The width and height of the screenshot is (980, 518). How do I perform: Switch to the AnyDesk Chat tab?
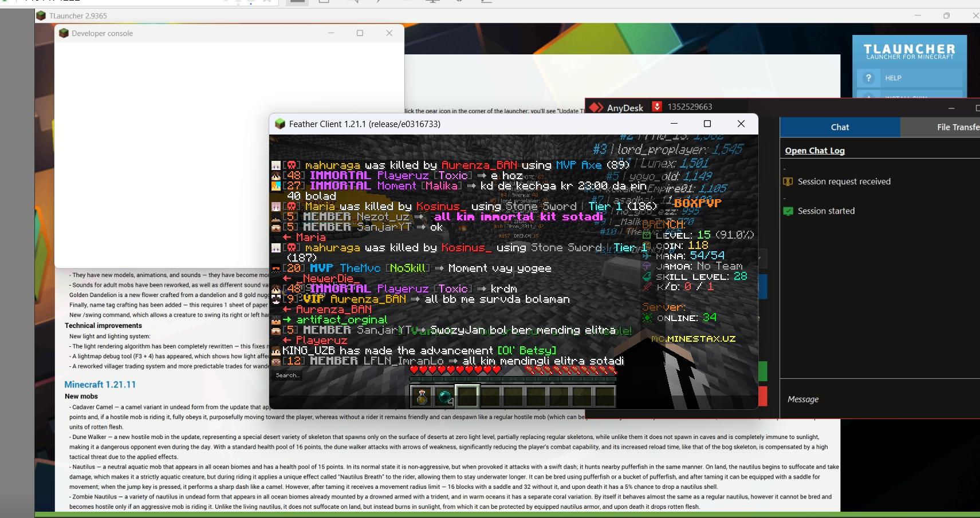[x=840, y=127]
